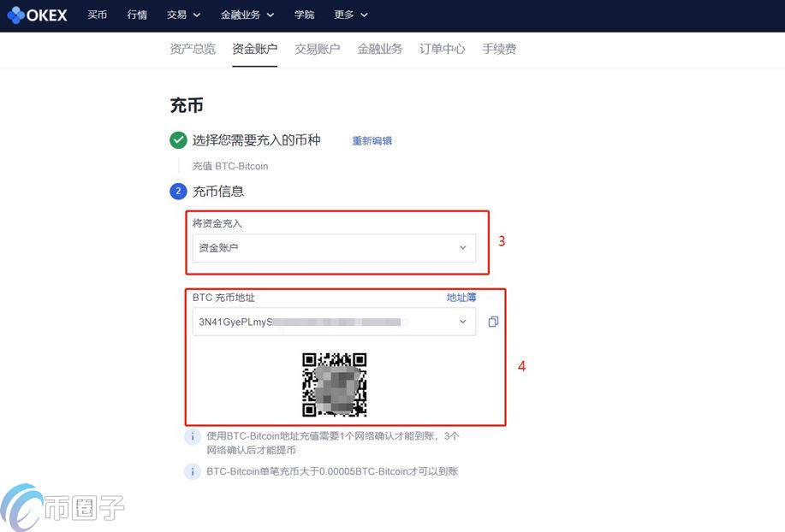Click the network confirmation note text

pos(333,443)
